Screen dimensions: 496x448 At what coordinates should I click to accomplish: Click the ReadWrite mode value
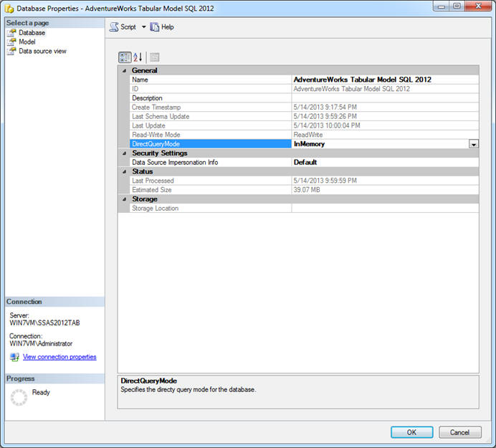click(308, 135)
